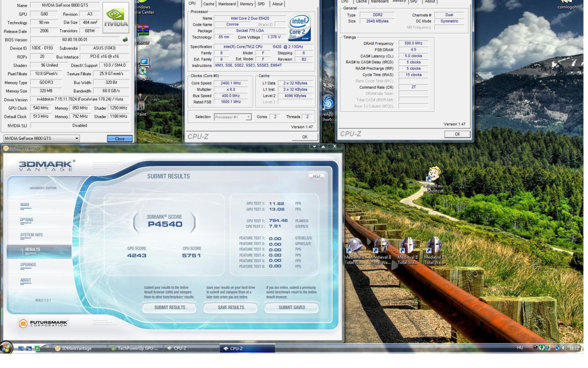Open the network connection tray icon beside volume
588x368 pixels.
[558, 348]
